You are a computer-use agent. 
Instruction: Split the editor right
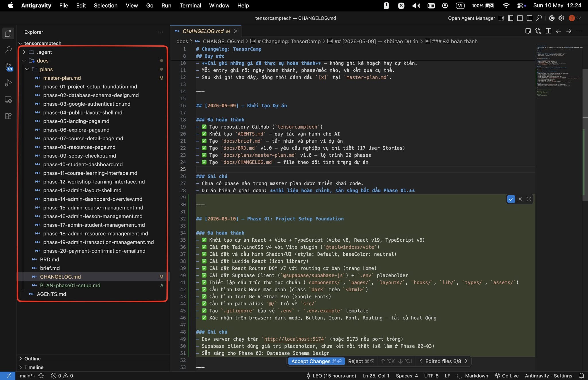pyautogui.click(x=548, y=31)
